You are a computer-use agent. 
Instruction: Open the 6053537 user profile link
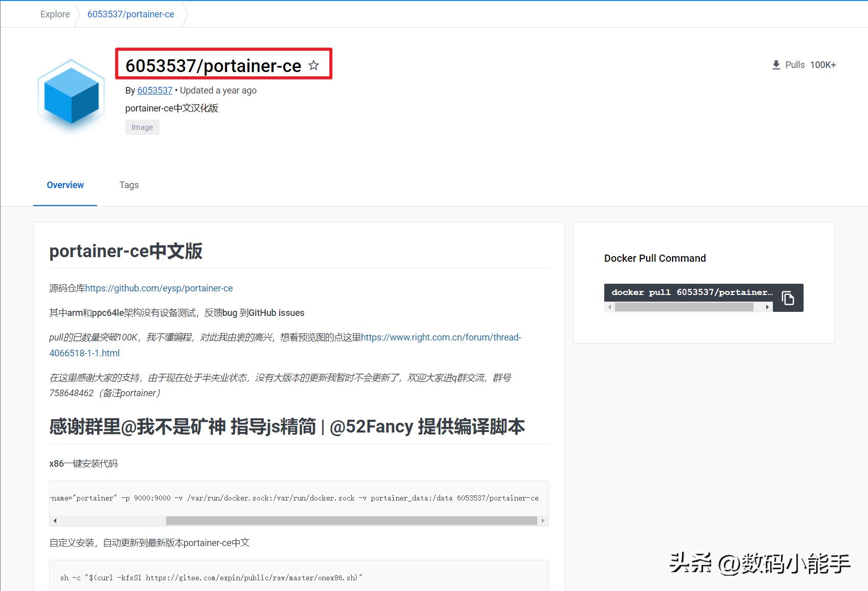(154, 90)
